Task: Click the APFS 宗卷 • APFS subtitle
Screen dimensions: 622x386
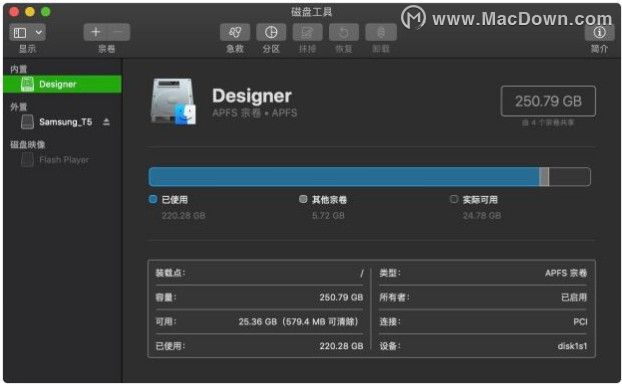Action: pyautogui.click(x=255, y=113)
